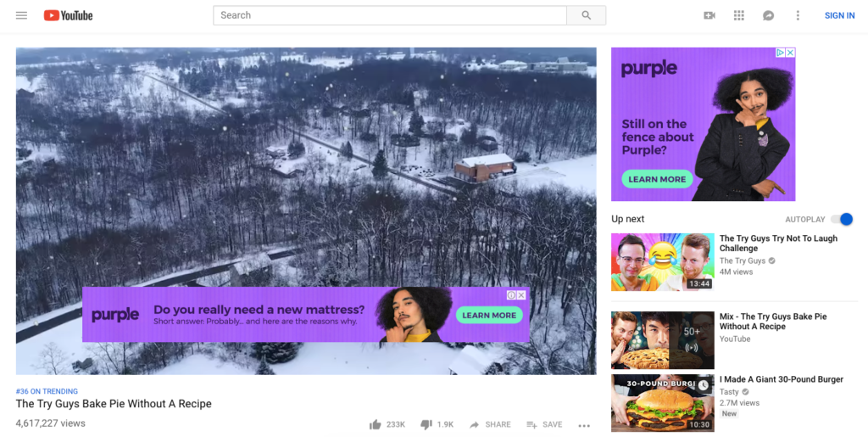Click the 4M views text
This screenshot has width=868, height=437.
tap(737, 272)
